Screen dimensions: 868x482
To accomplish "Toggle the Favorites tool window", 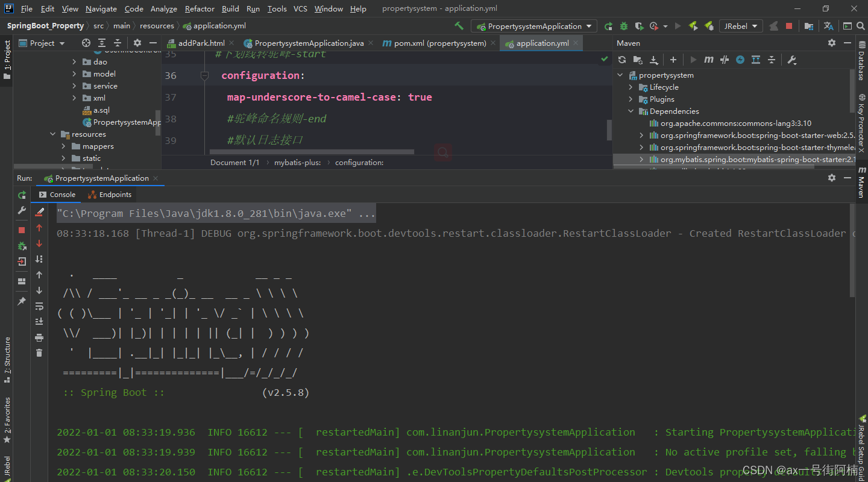I will tap(7, 421).
